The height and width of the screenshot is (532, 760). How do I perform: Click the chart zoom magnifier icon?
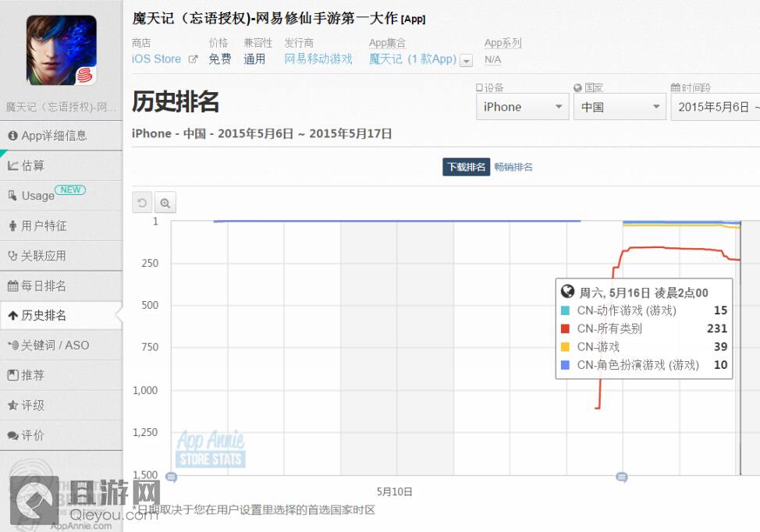(x=165, y=203)
